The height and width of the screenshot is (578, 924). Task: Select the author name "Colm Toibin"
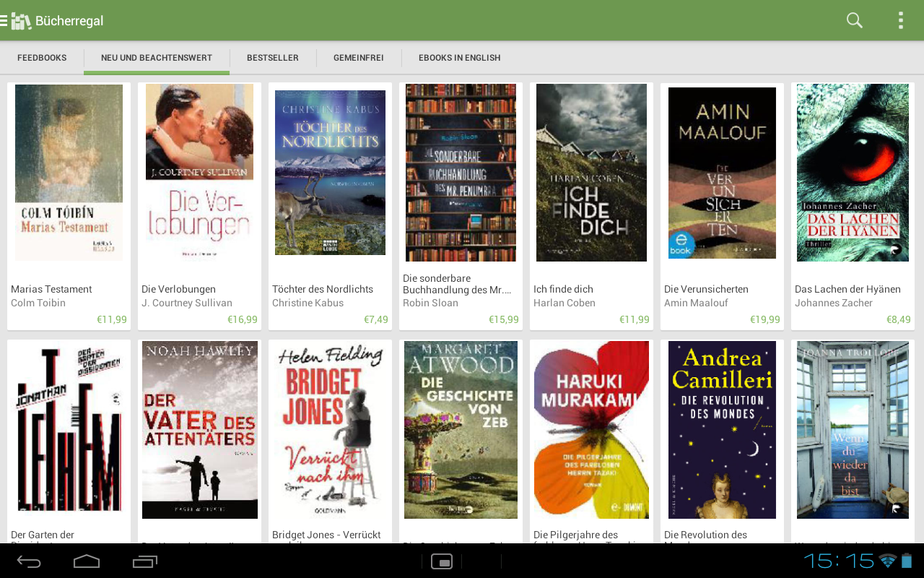tap(38, 303)
